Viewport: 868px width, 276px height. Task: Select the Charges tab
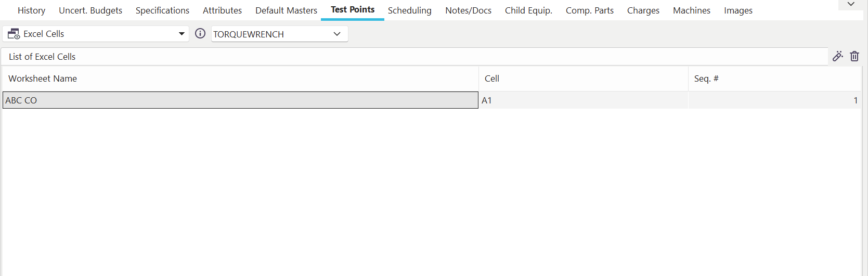(643, 10)
